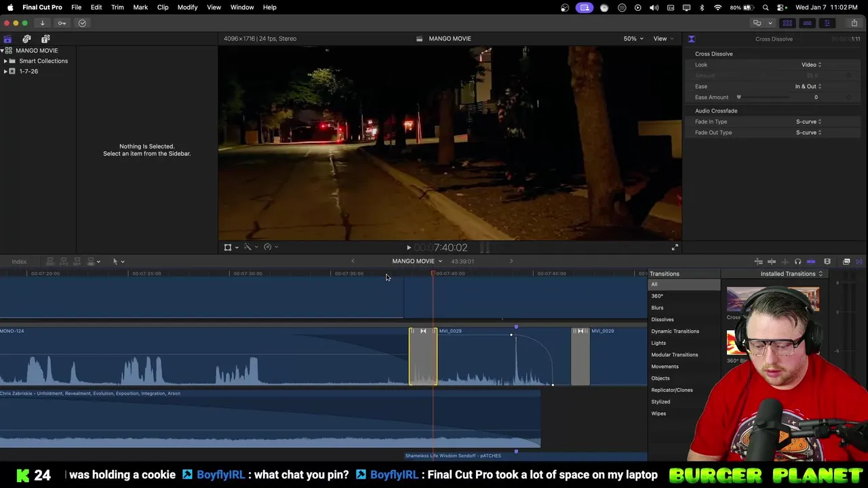Open the Mark menu
The image size is (868, 488).
[140, 7]
